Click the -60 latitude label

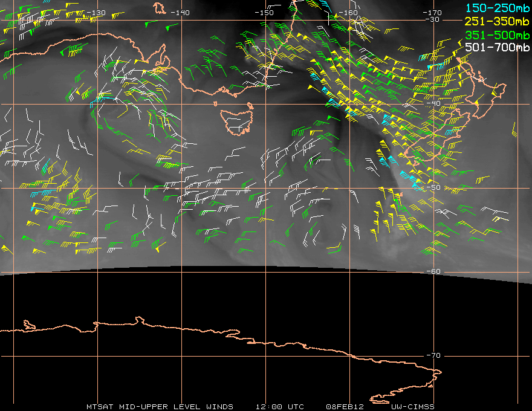coord(433,271)
